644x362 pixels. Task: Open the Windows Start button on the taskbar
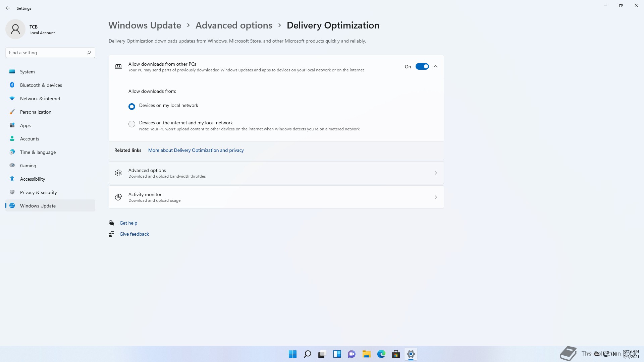[x=292, y=354]
